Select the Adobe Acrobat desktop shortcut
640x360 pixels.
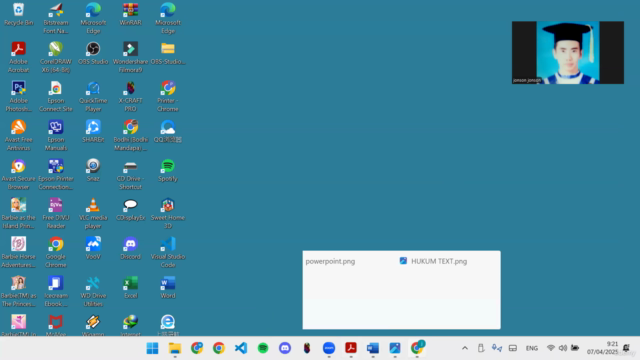[x=18, y=58]
